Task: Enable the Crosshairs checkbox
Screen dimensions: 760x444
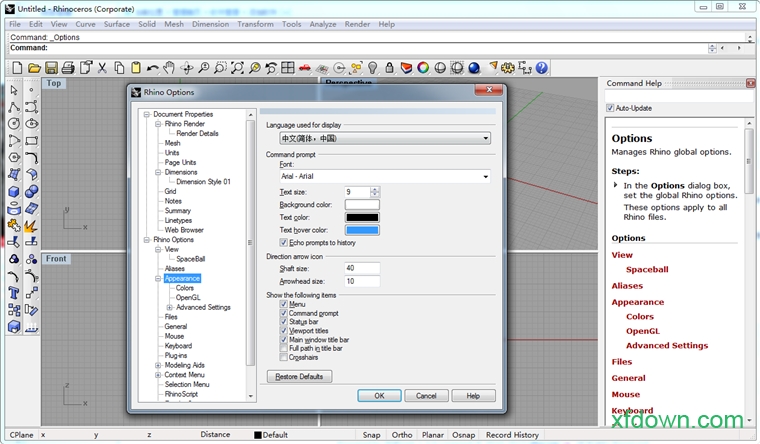Action: [x=284, y=356]
